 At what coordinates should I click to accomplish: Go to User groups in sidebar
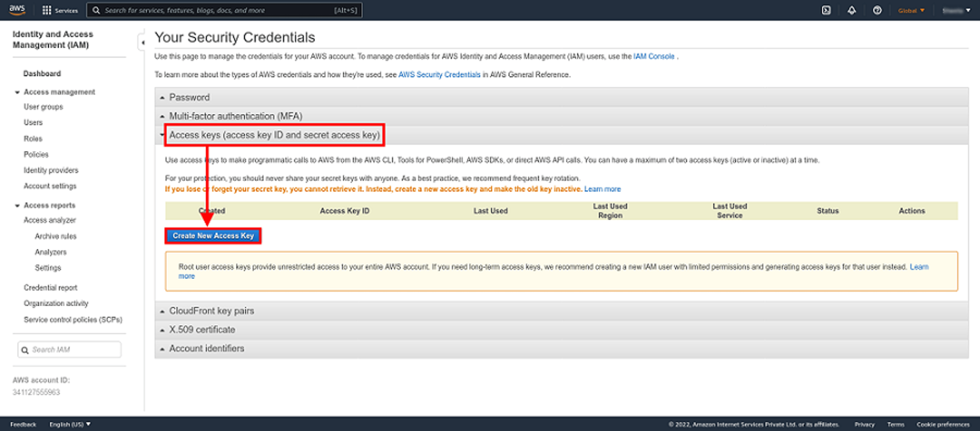(43, 107)
